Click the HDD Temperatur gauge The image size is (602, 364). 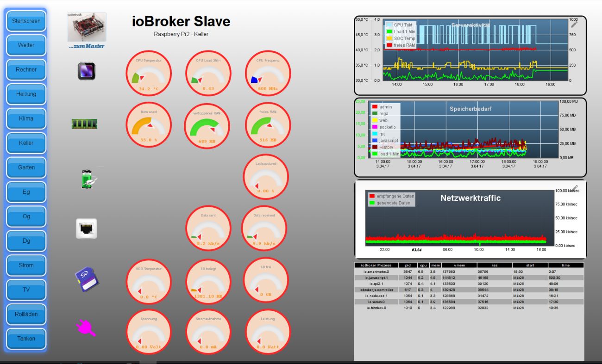149,282
